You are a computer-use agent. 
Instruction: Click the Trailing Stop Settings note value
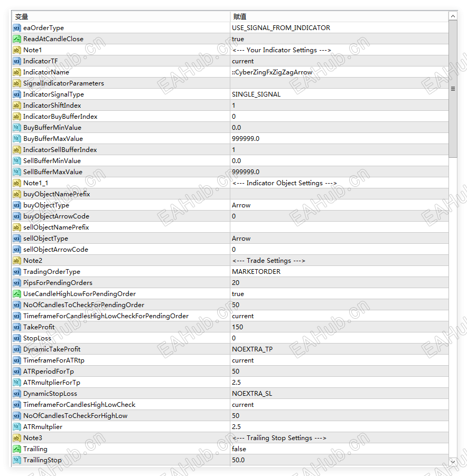(x=279, y=438)
